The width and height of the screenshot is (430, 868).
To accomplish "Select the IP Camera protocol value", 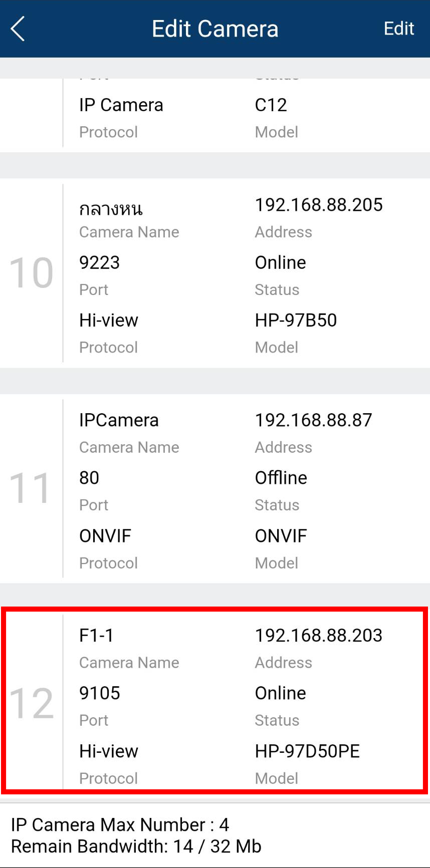I will [121, 105].
